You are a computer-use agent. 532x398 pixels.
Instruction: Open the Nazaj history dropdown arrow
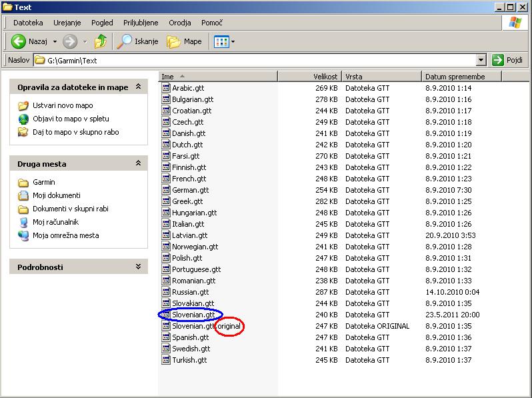coord(55,42)
